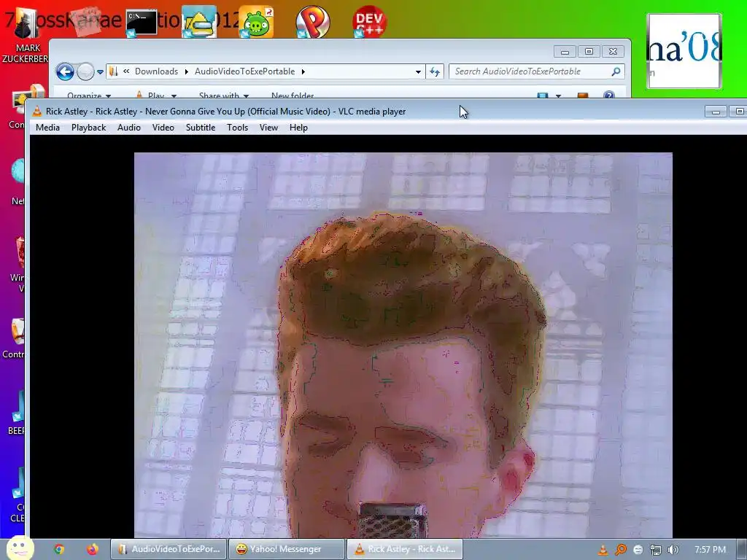Screen dimensions: 747x560
Task: Click New folder in Explorer toolbar
Action: (293, 96)
